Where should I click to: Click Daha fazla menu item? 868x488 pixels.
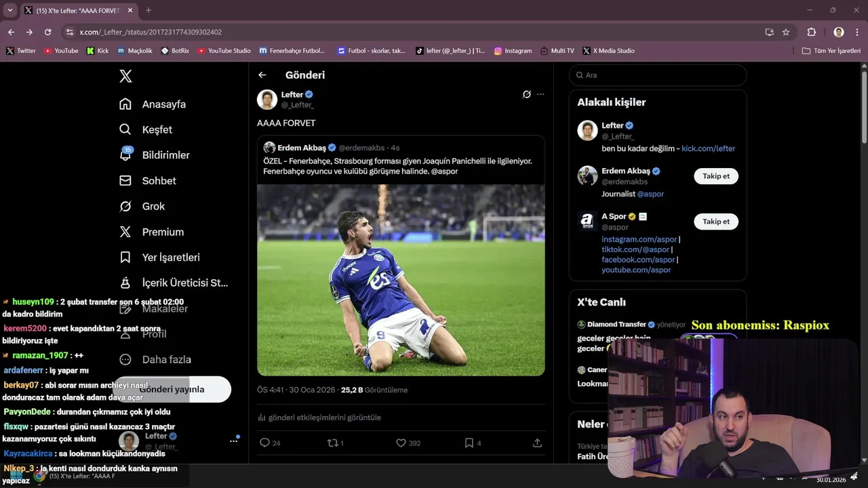155,359
